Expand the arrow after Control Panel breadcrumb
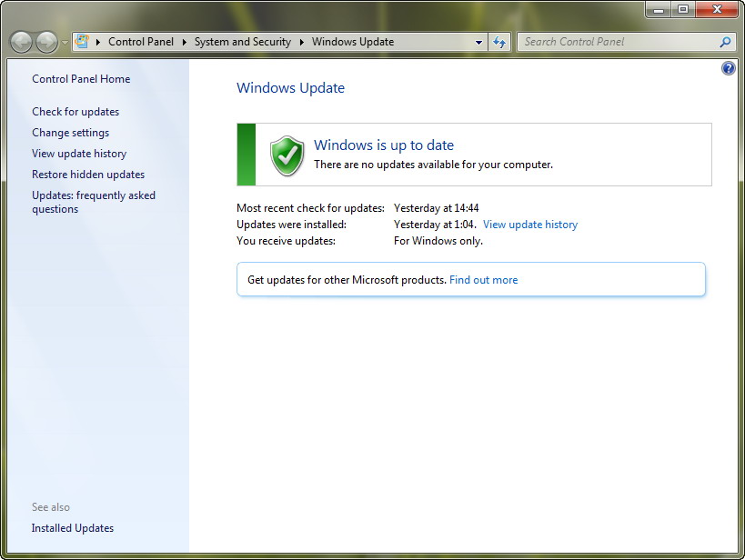The image size is (745, 560). pyautogui.click(x=185, y=42)
